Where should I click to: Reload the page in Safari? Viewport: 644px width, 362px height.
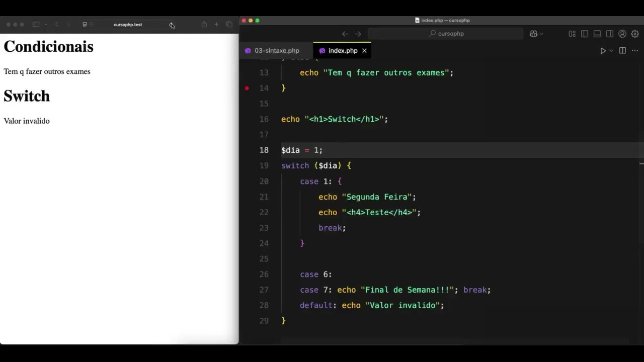[171, 25]
